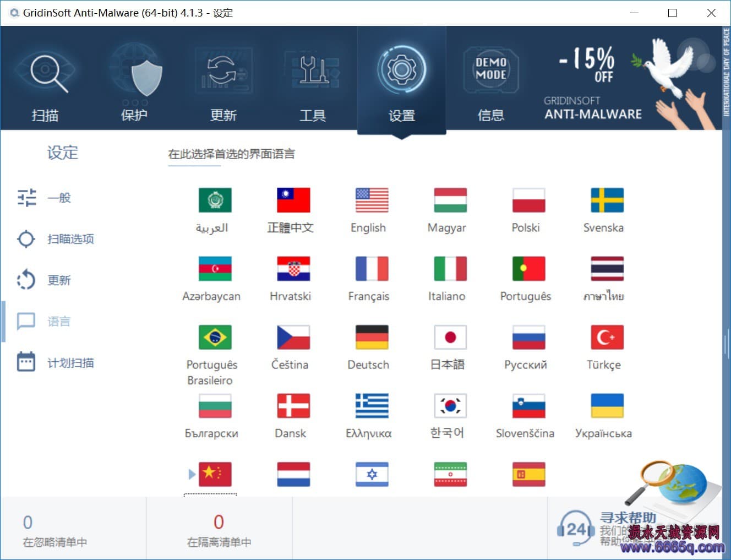Pick the Polski flag
The image size is (731, 560).
pos(529,200)
